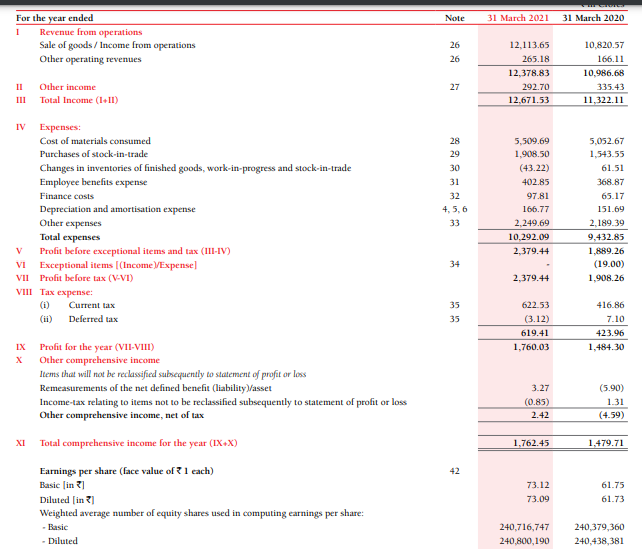Click the 2021 Total Income value 12,671.53
The width and height of the screenshot is (642, 549).
528,100
